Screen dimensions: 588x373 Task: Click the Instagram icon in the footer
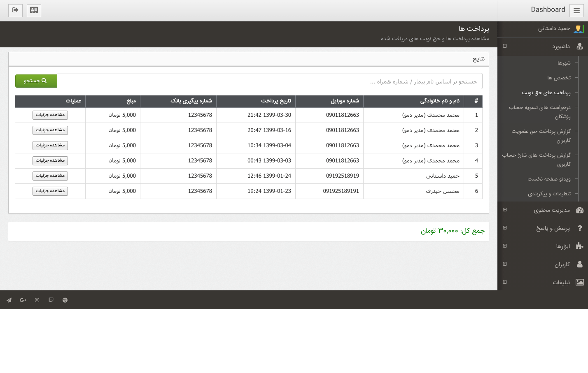click(37, 300)
